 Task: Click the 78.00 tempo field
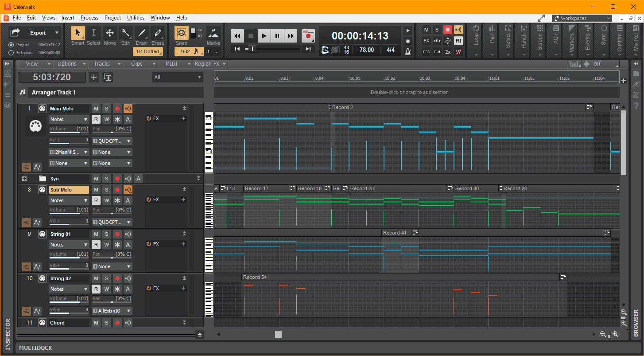(x=367, y=50)
